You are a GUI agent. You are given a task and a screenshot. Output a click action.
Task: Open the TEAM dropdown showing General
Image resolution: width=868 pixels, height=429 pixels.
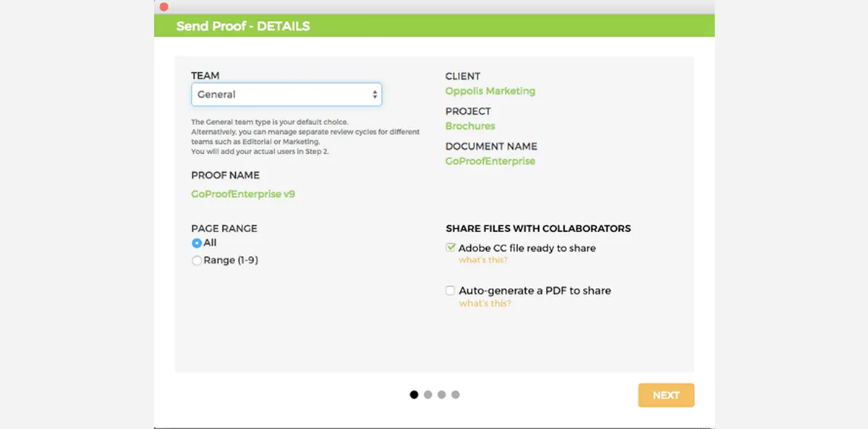point(286,94)
